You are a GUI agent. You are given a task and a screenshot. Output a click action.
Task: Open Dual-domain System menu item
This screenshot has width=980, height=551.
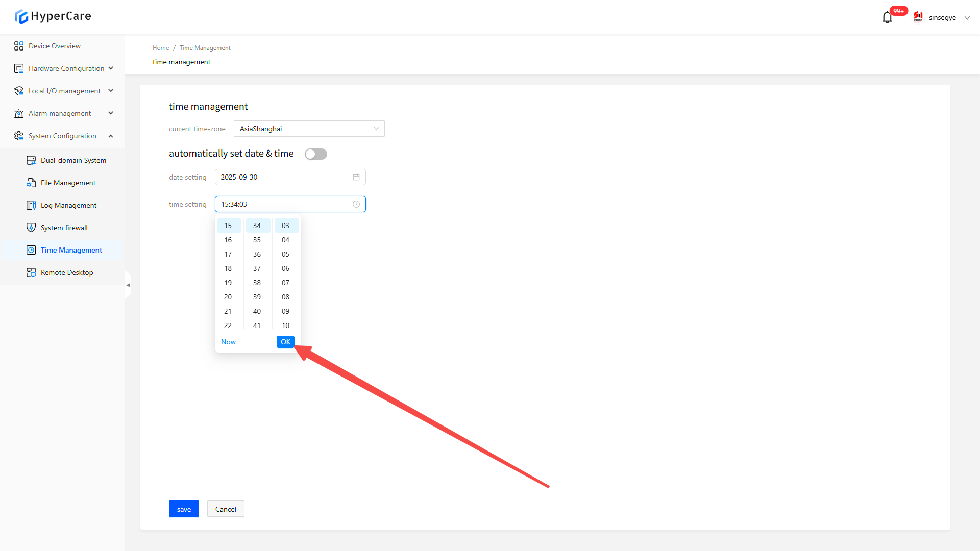point(73,160)
